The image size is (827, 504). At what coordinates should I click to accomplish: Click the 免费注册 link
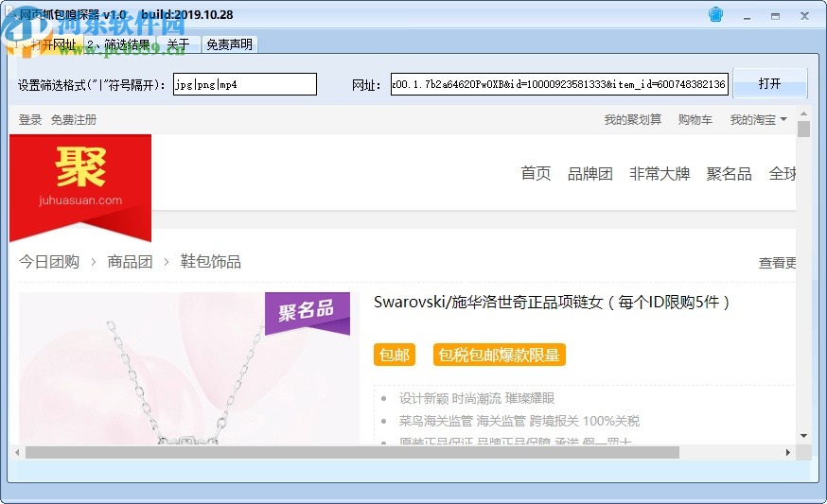point(74,120)
